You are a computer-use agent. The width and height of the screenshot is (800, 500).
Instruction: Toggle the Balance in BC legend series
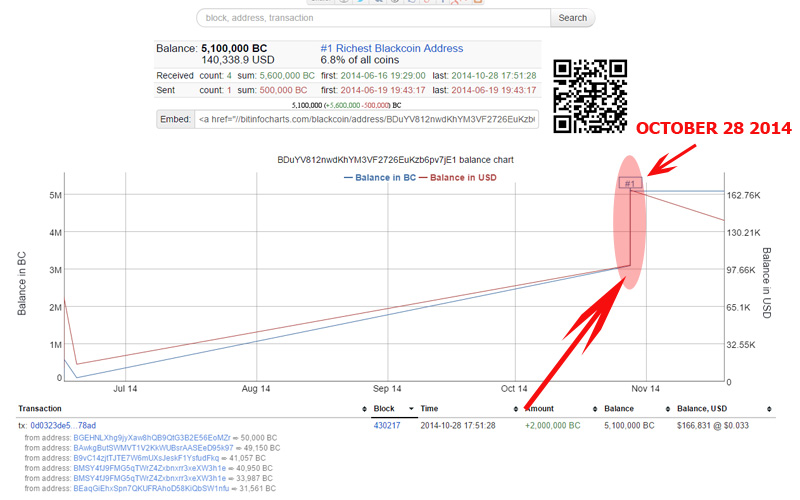pos(380,178)
